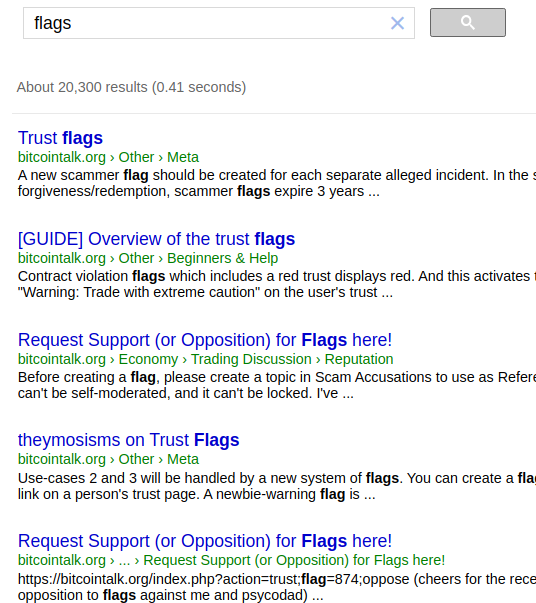The image size is (536, 603).
Task: Click 'Other' breadcrumb under Trust flags result
Action: tap(136, 157)
